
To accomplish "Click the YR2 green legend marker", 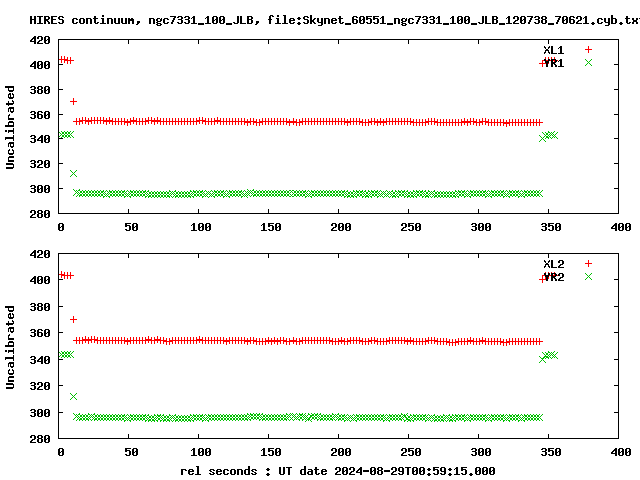I will point(588,276).
